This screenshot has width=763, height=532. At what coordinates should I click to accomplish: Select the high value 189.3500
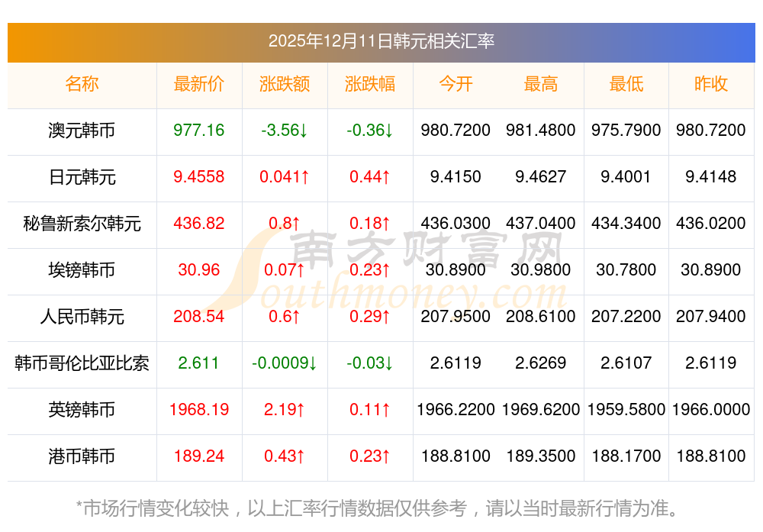(541, 456)
